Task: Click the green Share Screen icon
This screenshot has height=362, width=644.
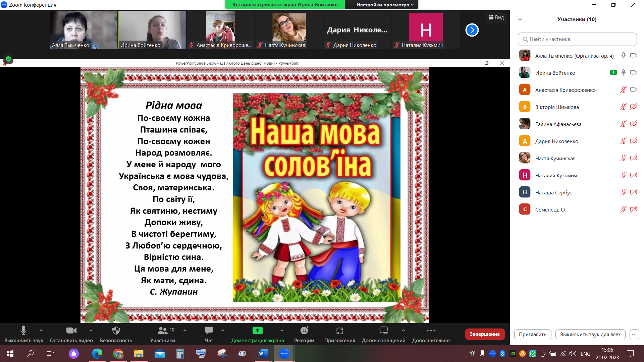Action: click(x=257, y=330)
